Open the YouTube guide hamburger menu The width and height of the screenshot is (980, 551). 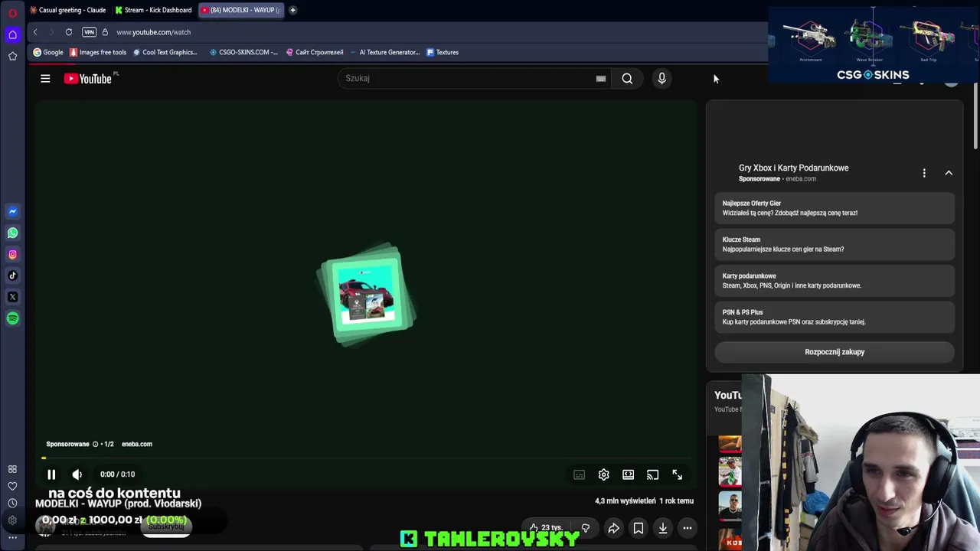coord(45,78)
